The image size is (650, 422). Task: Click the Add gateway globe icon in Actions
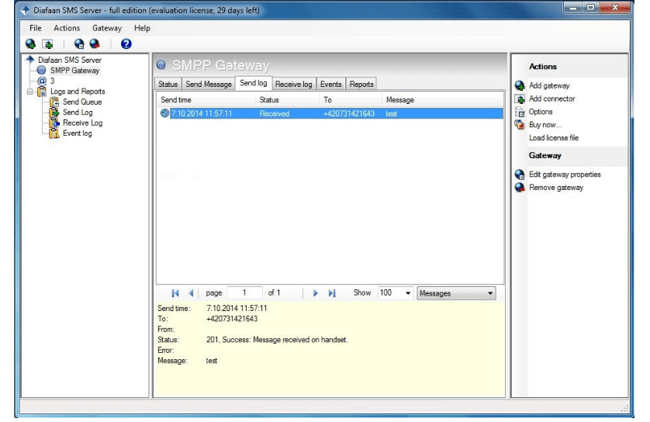point(520,86)
